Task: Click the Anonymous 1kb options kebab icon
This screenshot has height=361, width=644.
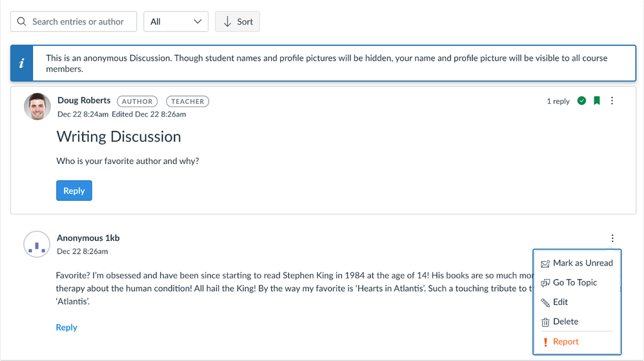Action: [x=612, y=238]
